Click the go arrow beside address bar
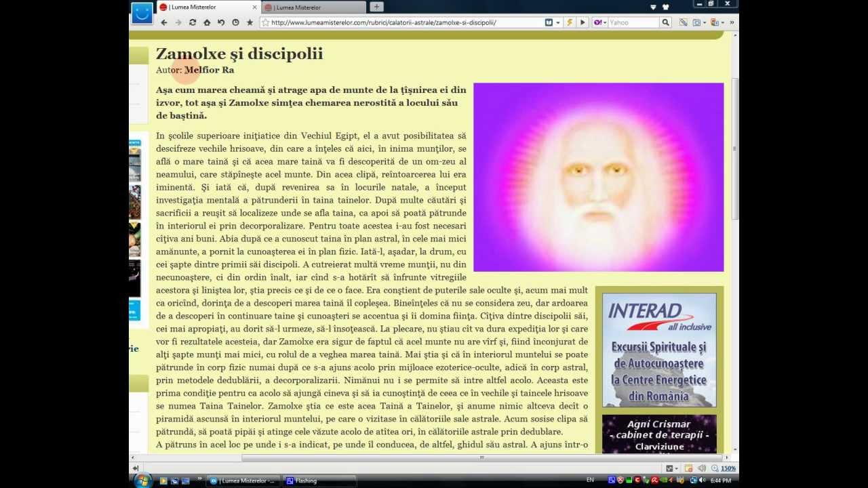The height and width of the screenshot is (488, 868). click(583, 22)
